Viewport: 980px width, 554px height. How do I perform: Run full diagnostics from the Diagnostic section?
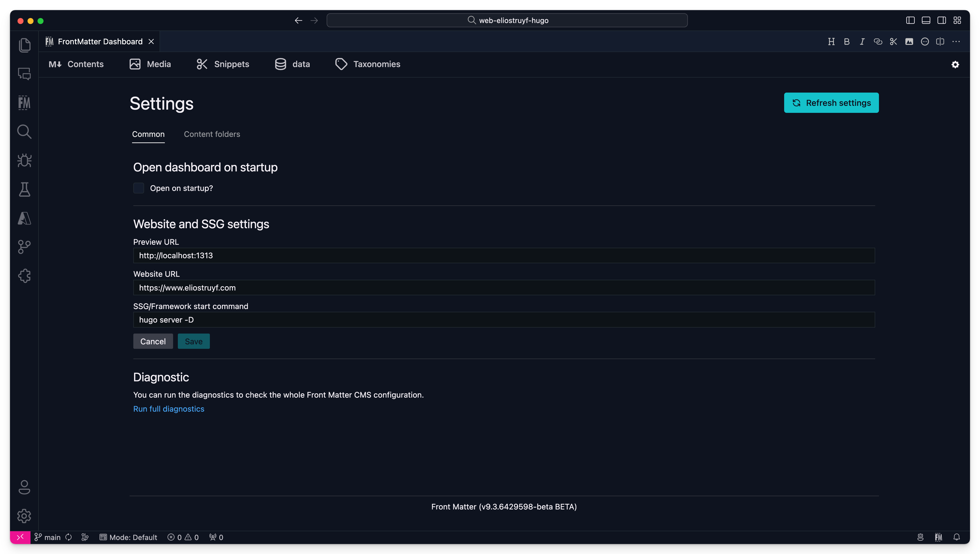pyautogui.click(x=169, y=409)
